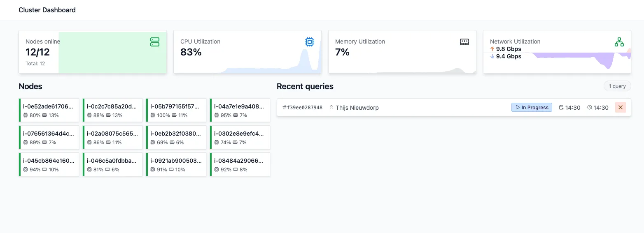Click the hash icon before f39ee0287948
Viewport: 644px width, 233px height.
tap(285, 108)
